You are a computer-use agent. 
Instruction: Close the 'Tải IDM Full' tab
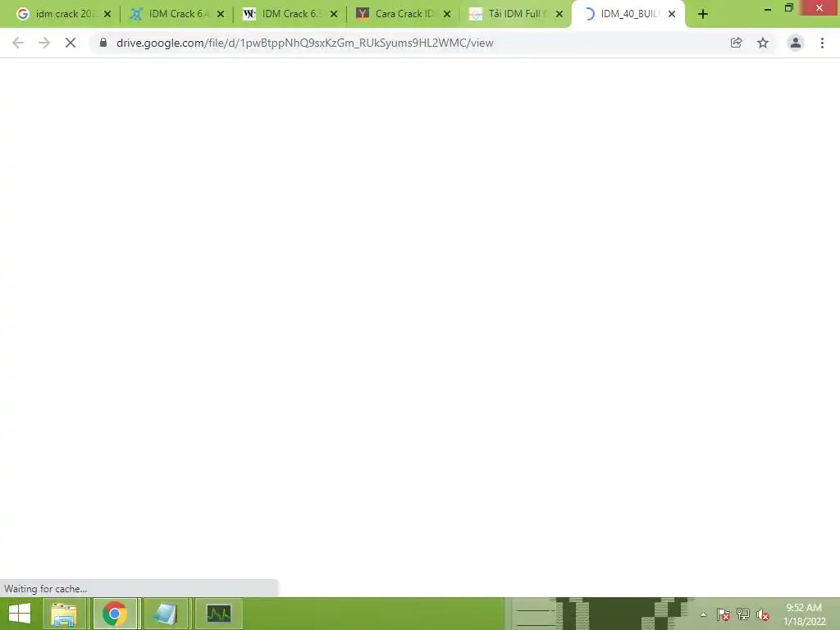click(x=559, y=14)
